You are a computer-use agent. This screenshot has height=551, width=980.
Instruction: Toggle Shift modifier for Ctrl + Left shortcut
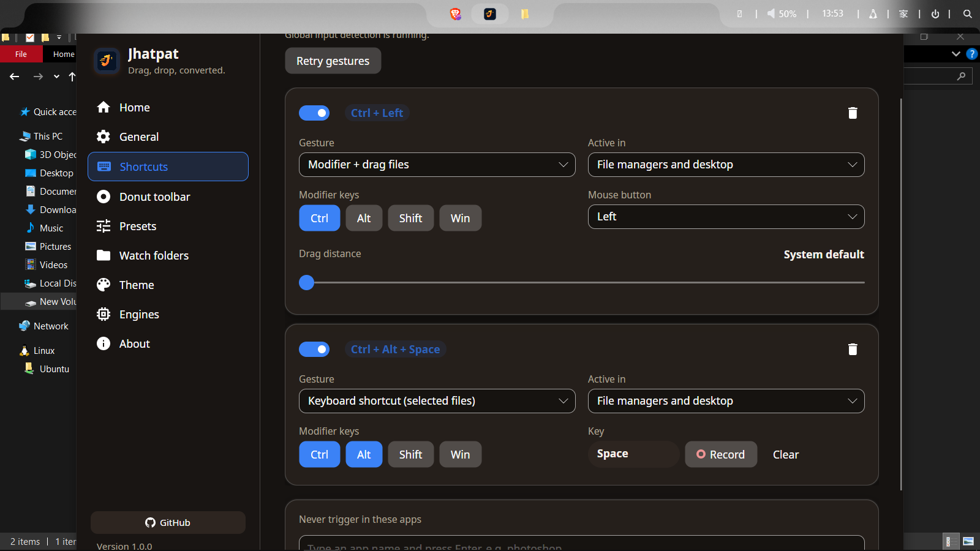point(411,218)
